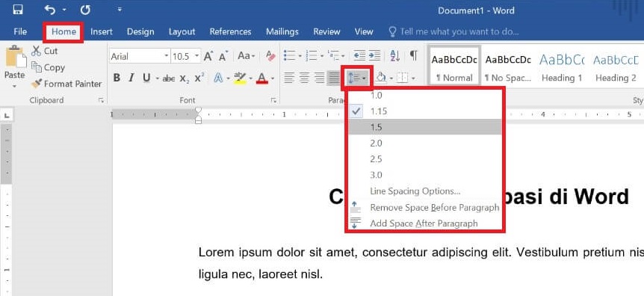
Task: Open Customize Quick Access Toolbar dropdown
Action: tap(120, 9)
